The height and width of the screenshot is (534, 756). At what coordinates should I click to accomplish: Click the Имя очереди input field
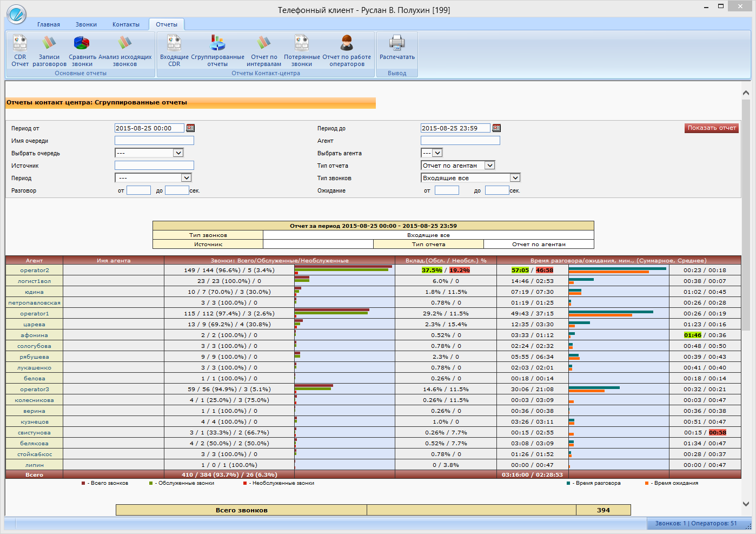(154, 141)
